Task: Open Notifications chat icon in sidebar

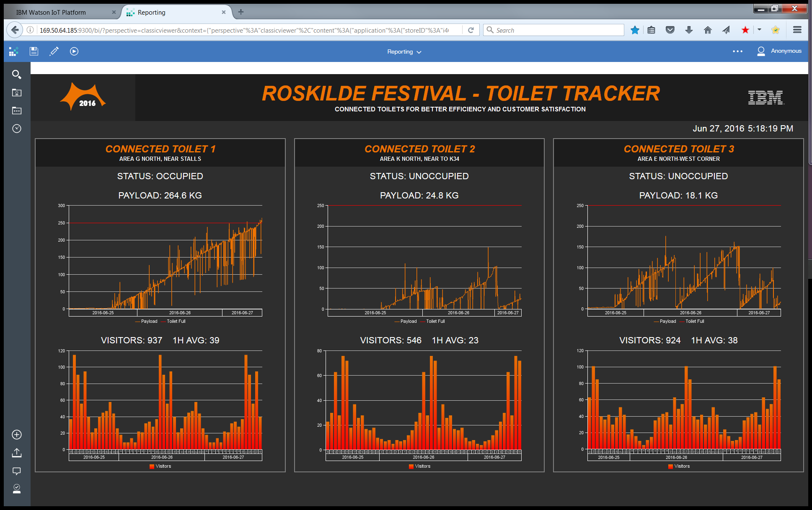Action: coord(16,471)
